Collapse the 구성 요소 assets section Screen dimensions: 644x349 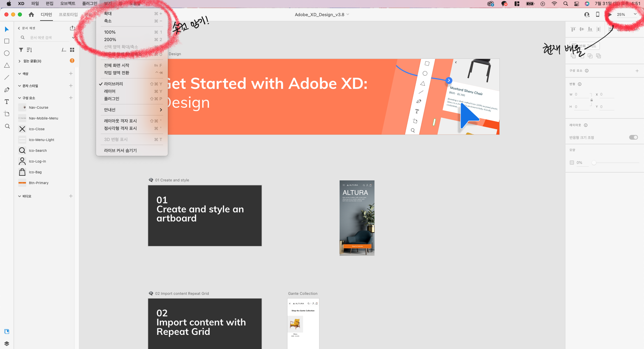tap(20, 98)
